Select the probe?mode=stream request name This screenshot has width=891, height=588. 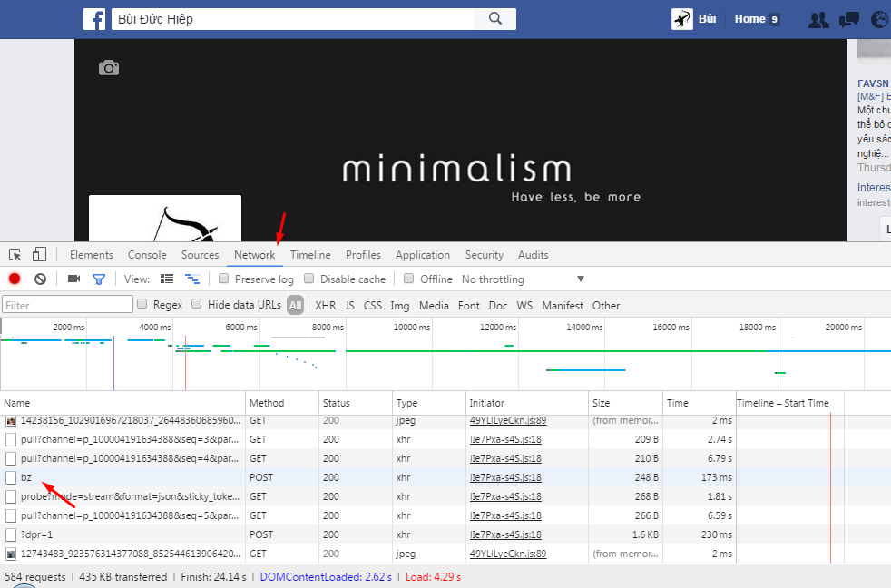(x=130, y=496)
